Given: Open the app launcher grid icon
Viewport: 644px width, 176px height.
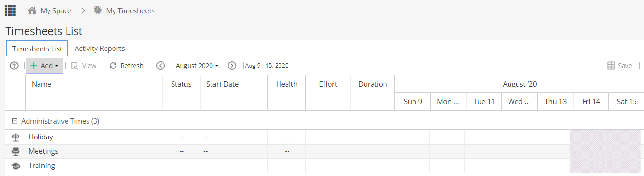Looking at the screenshot, I should [10, 10].
